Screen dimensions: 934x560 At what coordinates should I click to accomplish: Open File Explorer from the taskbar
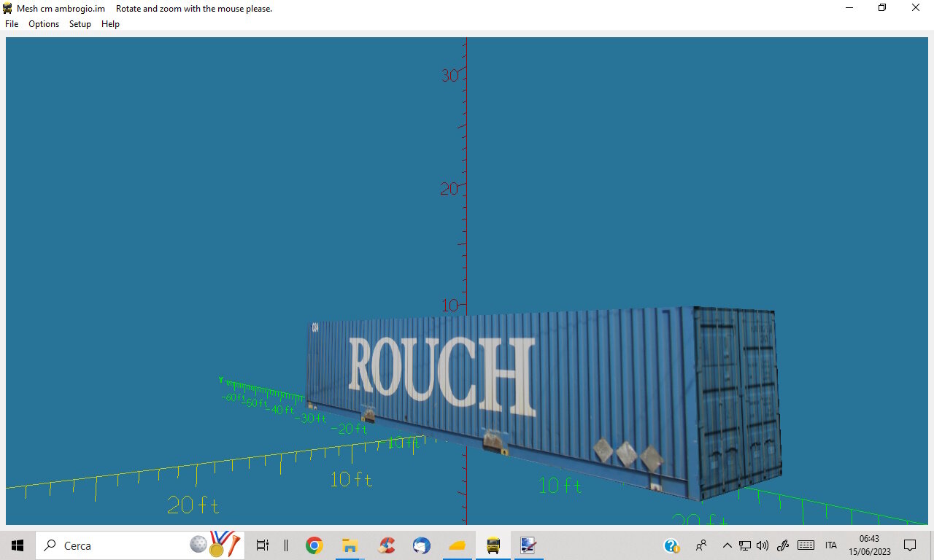[350, 545]
